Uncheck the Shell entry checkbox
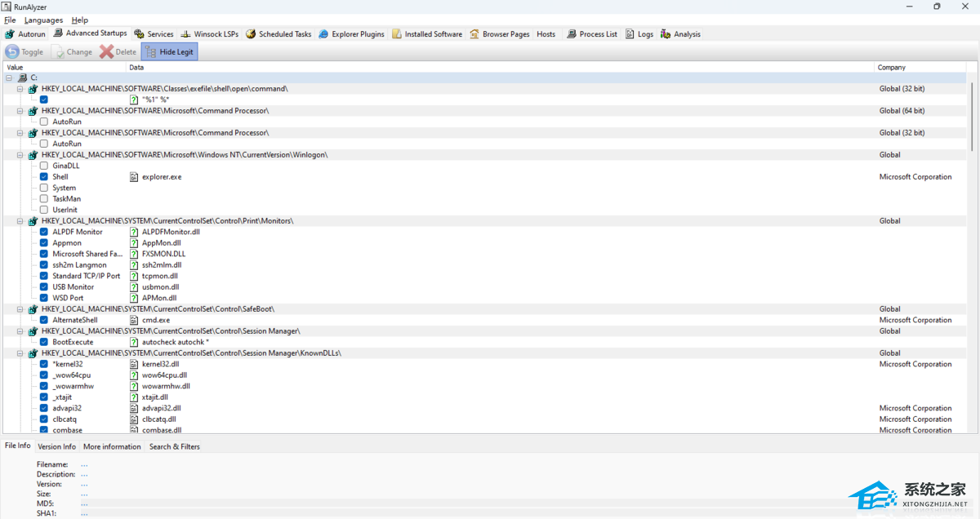 pos(44,176)
